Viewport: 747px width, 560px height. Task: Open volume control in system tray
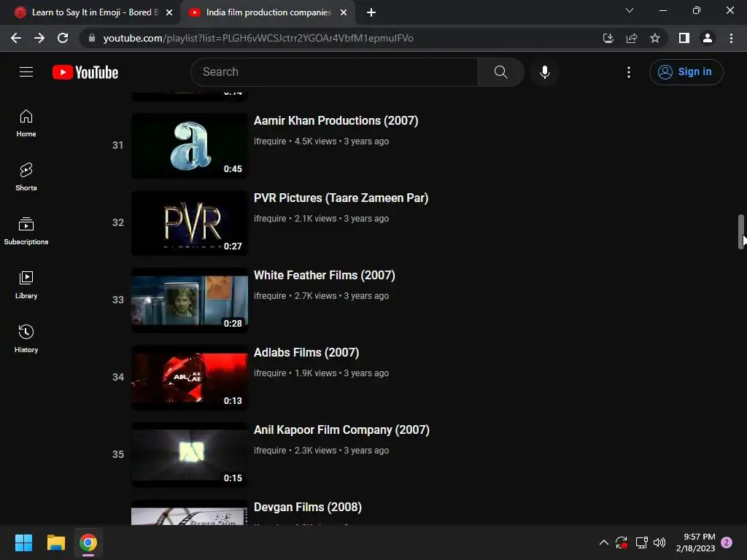coord(659,542)
